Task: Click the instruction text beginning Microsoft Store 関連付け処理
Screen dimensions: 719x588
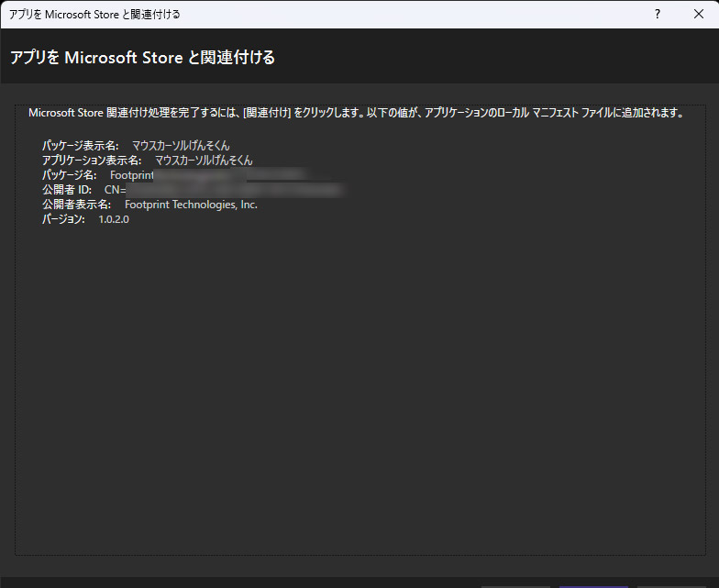Action: click(356, 113)
